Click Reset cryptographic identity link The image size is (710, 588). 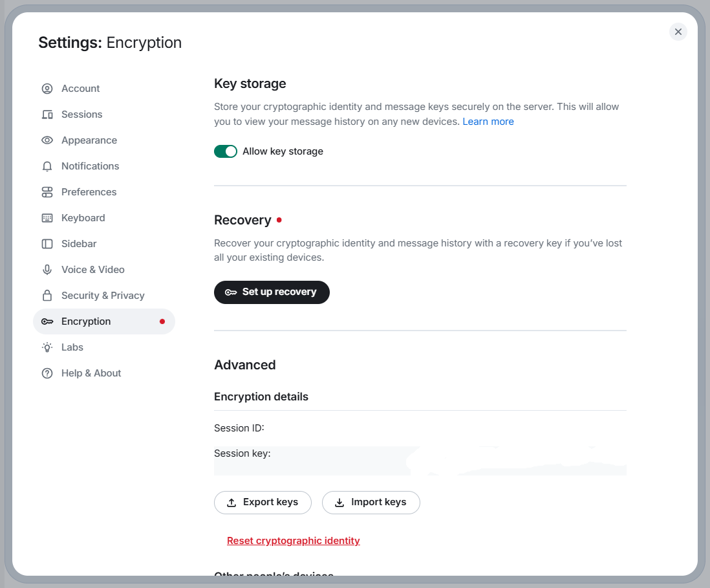294,540
